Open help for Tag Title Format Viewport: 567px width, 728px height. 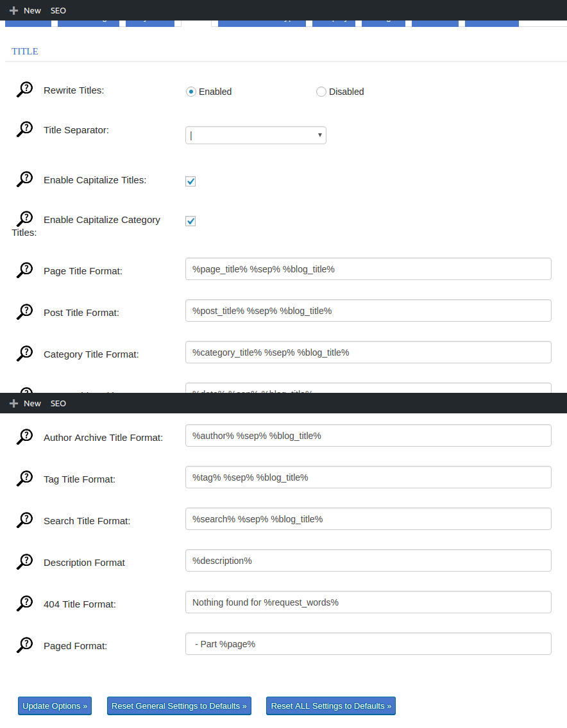[24, 477]
